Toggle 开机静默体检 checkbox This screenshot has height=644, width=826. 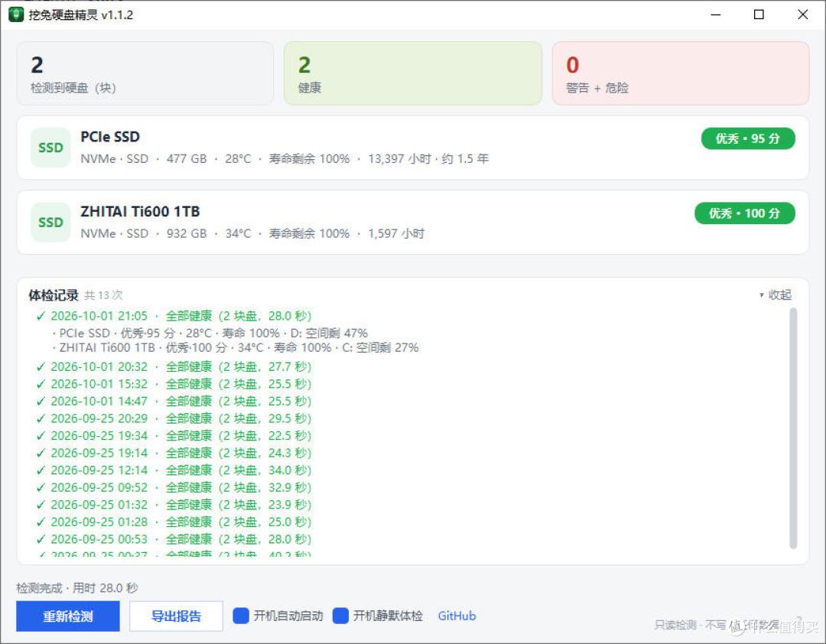click(341, 616)
